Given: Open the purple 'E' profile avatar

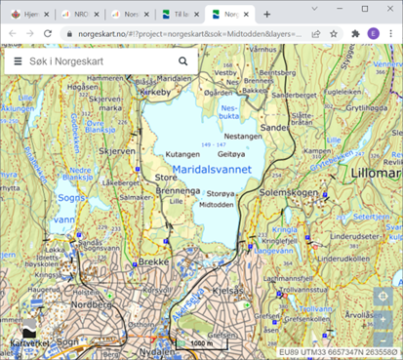Looking at the screenshot, I should [373, 34].
